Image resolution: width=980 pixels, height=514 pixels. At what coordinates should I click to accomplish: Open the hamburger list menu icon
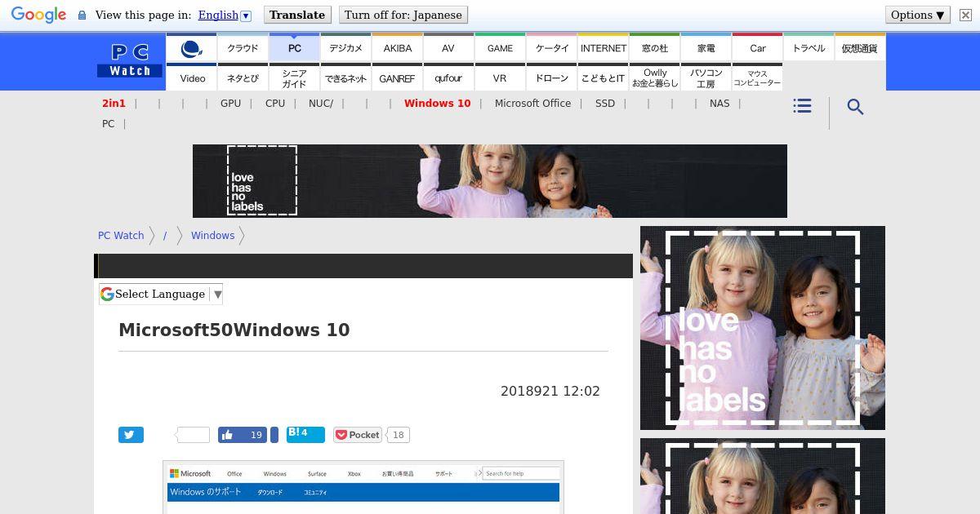[802, 106]
